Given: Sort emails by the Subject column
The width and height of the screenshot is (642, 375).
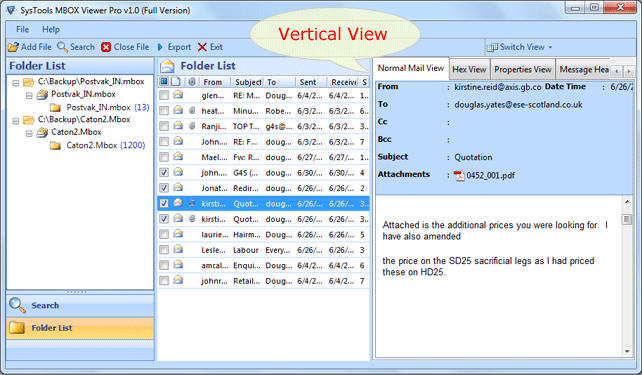Looking at the screenshot, I should tap(247, 82).
